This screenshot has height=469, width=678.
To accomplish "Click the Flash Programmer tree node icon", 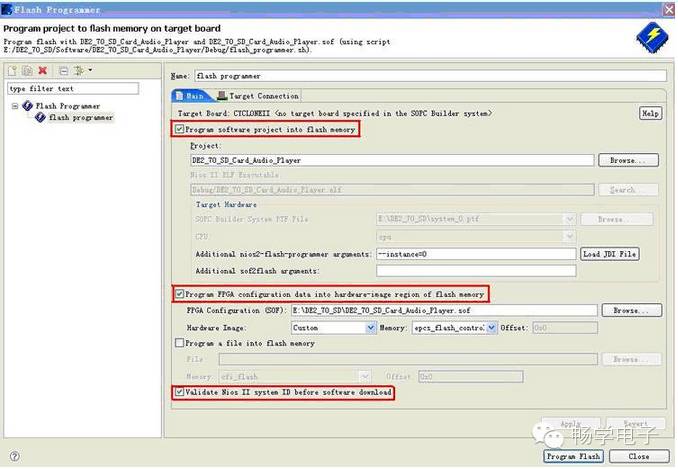I will [x=28, y=105].
